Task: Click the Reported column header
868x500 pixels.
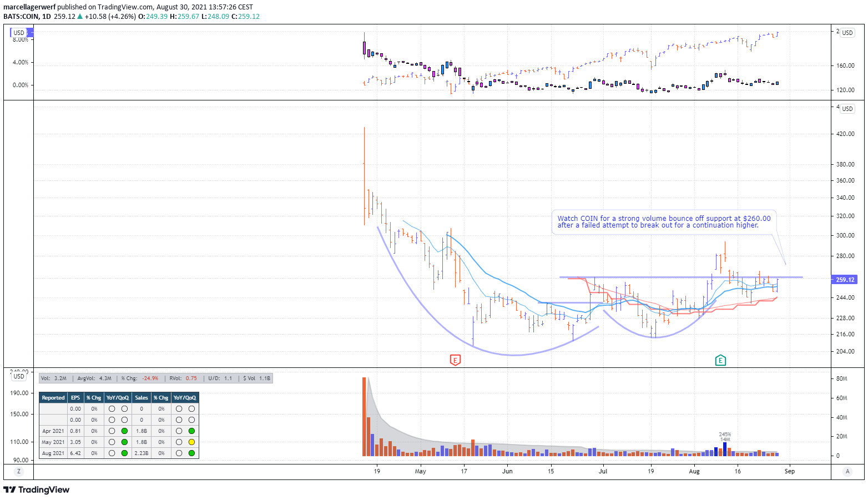Action: pos(53,397)
